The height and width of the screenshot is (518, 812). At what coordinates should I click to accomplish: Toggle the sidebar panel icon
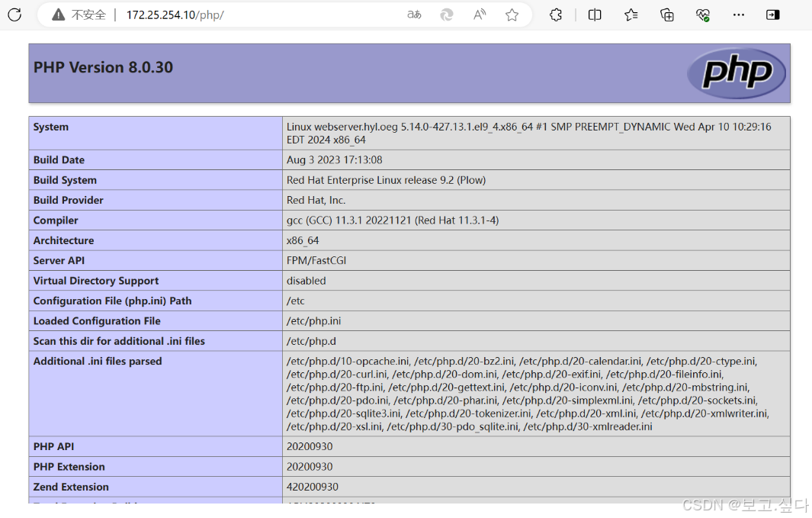(x=772, y=15)
